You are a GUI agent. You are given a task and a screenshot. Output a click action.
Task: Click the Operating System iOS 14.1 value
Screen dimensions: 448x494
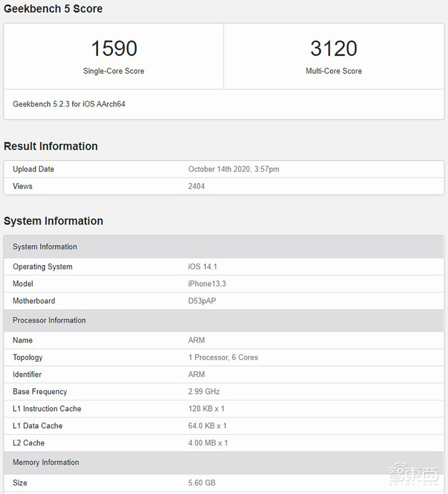click(x=201, y=266)
